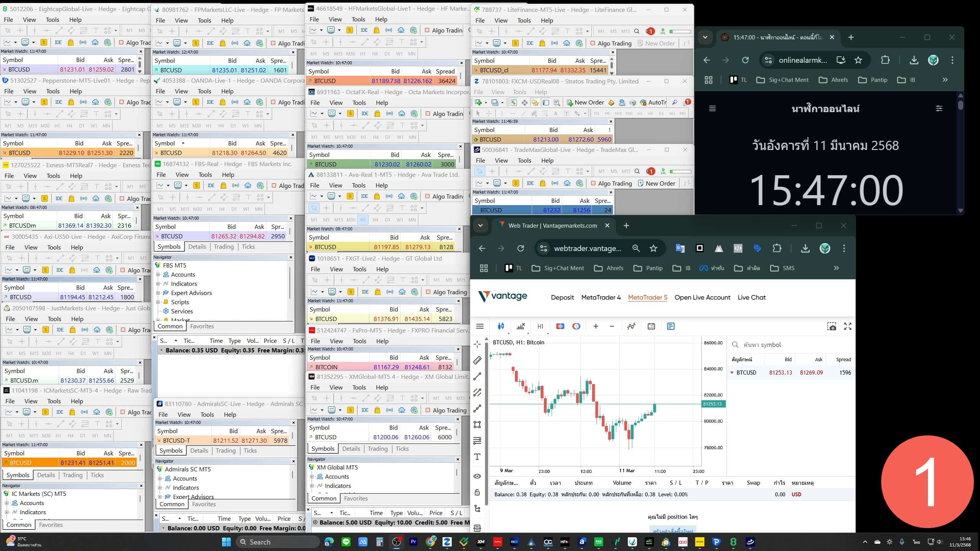Click Open Live Account on Vantage page

click(702, 297)
